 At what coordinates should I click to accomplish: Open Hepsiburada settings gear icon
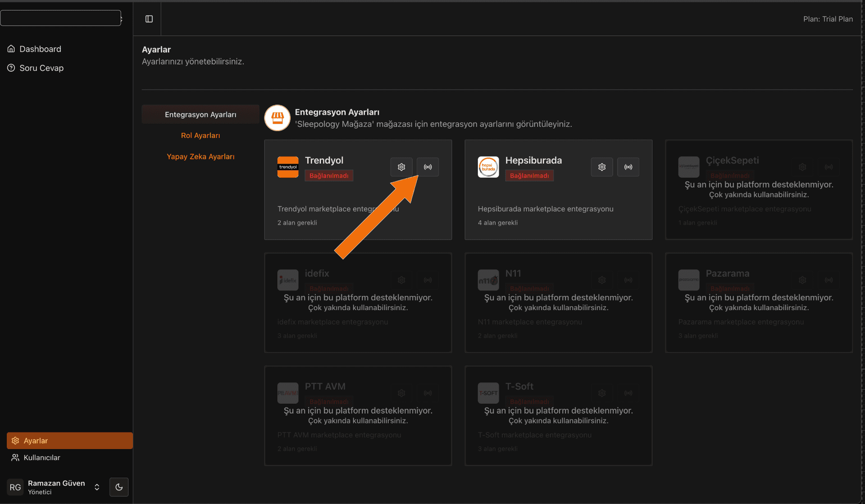point(601,167)
